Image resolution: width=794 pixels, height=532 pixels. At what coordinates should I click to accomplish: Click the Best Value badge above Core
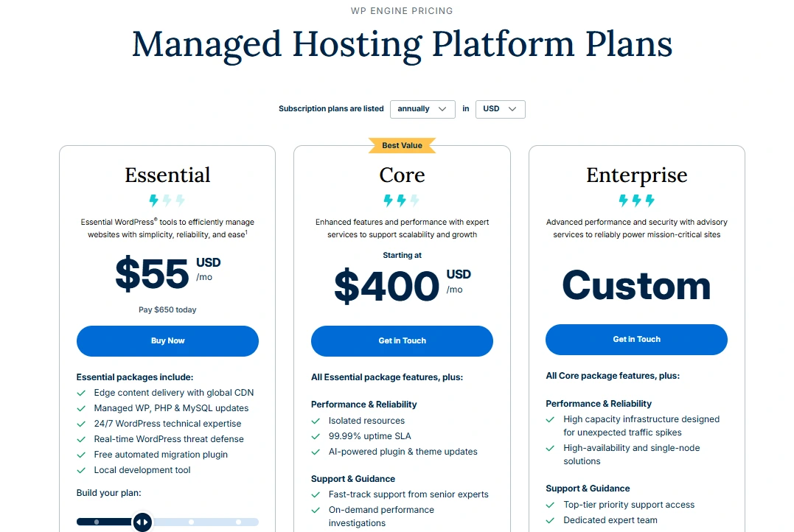point(402,145)
